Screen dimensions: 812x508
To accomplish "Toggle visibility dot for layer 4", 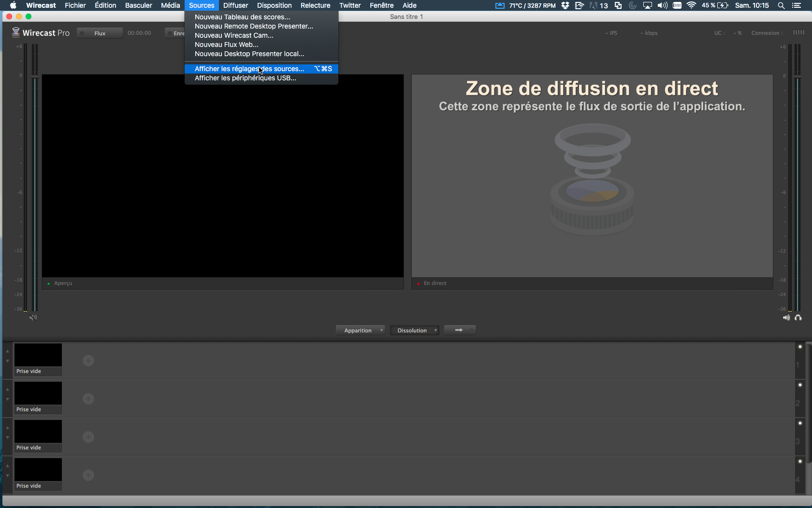I will tap(800, 461).
